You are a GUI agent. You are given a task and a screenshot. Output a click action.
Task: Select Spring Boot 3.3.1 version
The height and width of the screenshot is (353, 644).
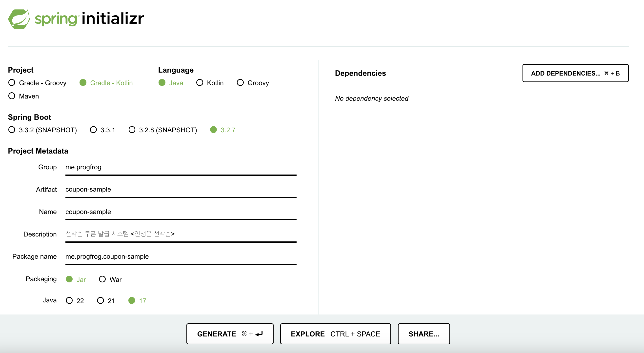click(93, 130)
